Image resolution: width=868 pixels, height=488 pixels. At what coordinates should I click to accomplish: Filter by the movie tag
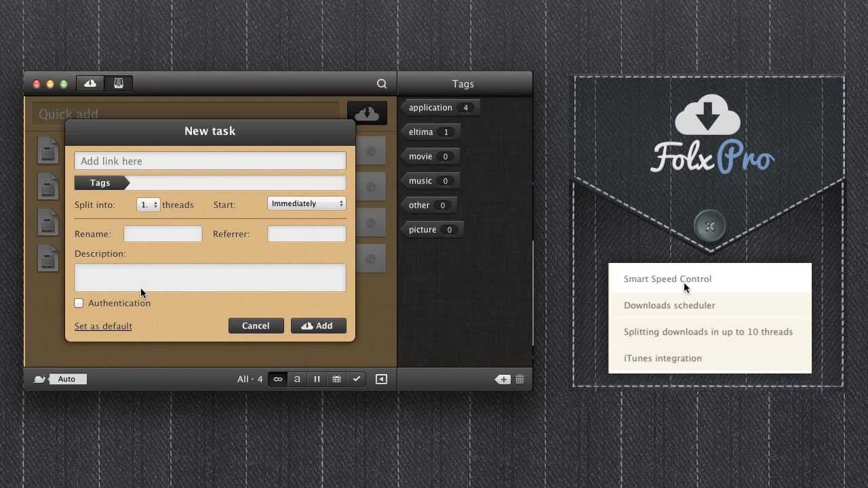[430, 157]
